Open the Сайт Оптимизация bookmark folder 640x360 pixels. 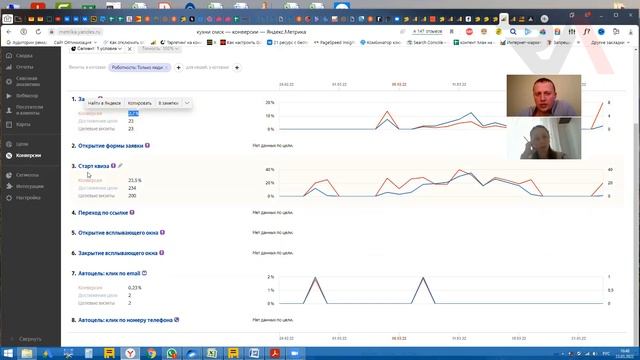pos(75,42)
